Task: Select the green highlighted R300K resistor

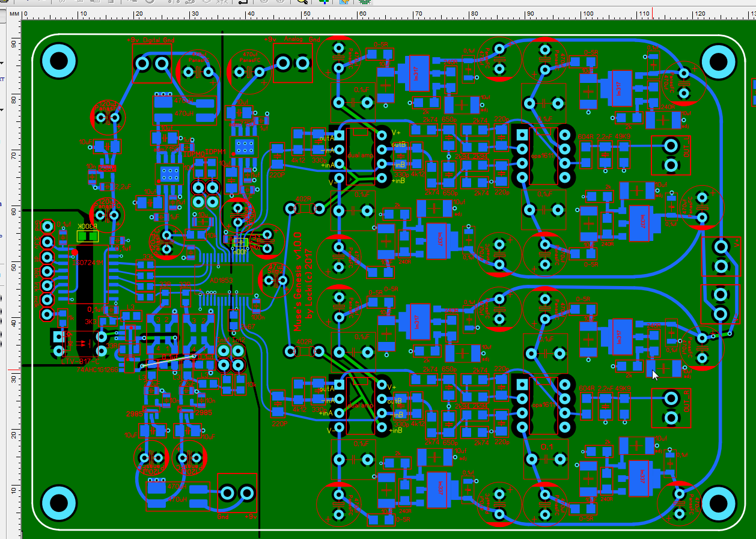Action: pyautogui.click(x=88, y=236)
